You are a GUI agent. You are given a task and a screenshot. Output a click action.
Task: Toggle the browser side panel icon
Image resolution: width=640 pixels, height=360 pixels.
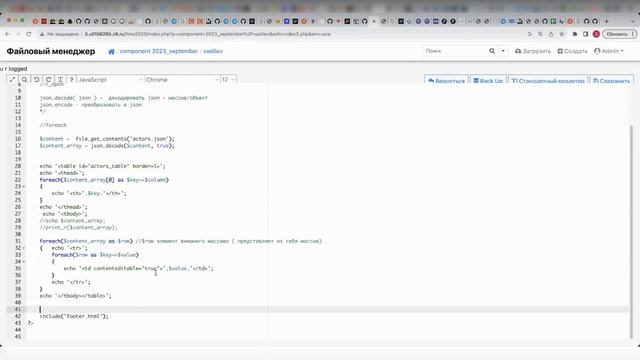coord(585,34)
